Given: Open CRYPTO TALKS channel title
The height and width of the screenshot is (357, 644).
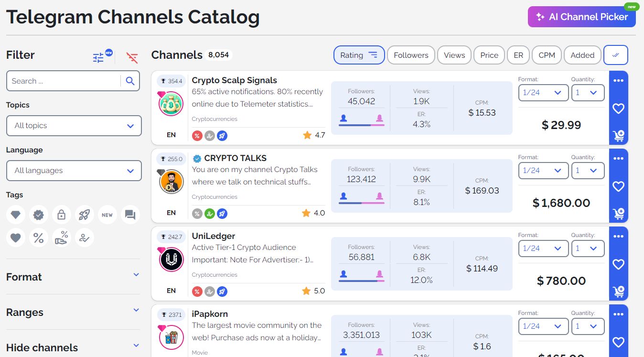Looking at the screenshot, I should tap(235, 158).
